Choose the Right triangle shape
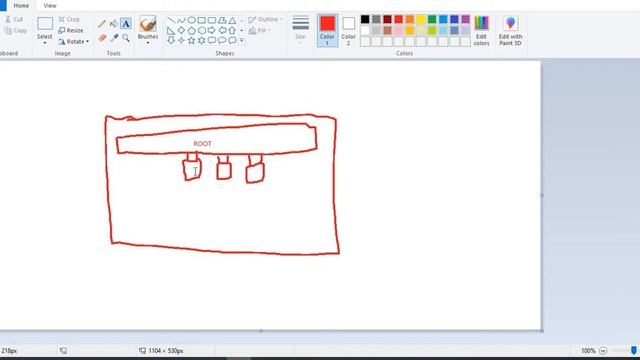Viewport: 640px width, 360px height. (171, 30)
